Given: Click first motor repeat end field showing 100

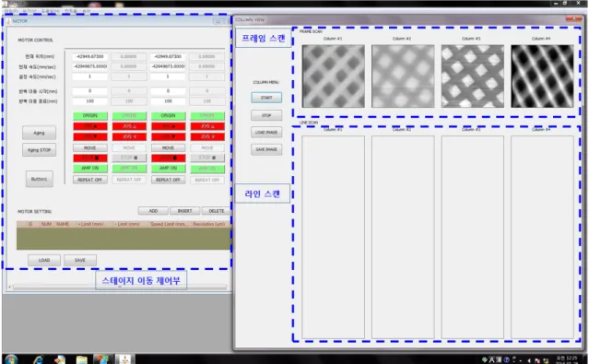Looking at the screenshot, I should (x=89, y=101).
